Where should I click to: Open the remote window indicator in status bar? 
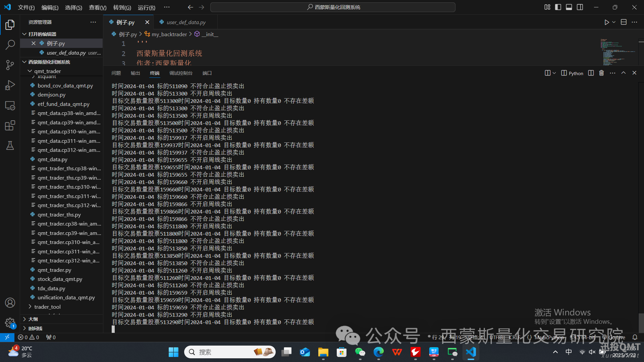7,337
